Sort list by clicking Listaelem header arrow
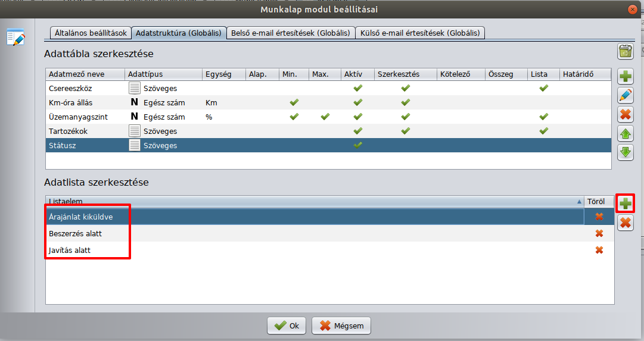Viewport: 644px width, 341px height. (579, 202)
